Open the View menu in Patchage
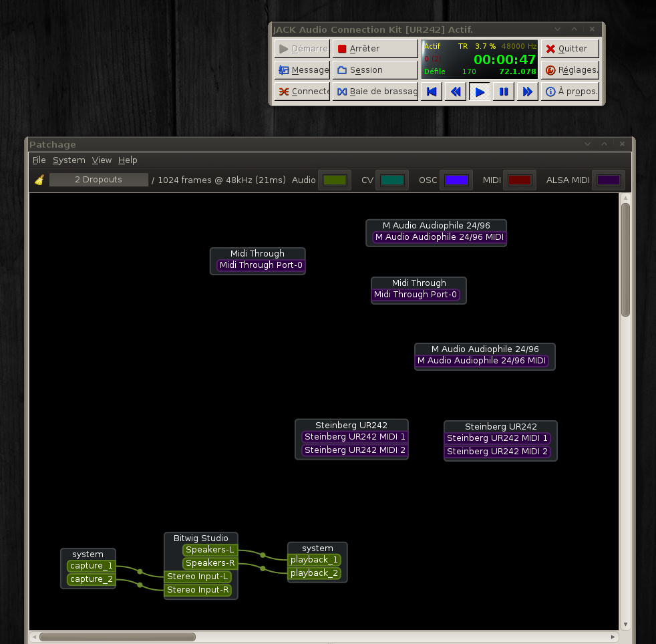The width and height of the screenshot is (656, 644). (x=102, y=160)
